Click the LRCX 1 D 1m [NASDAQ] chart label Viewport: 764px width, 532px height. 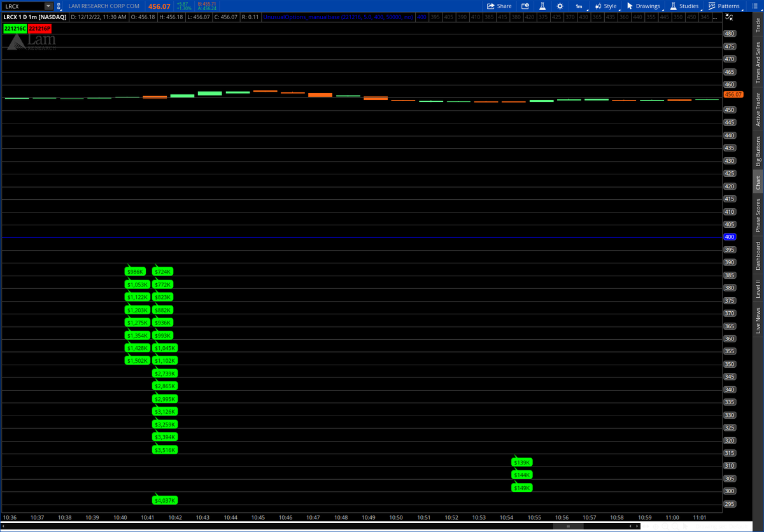(x=35, y=17)
